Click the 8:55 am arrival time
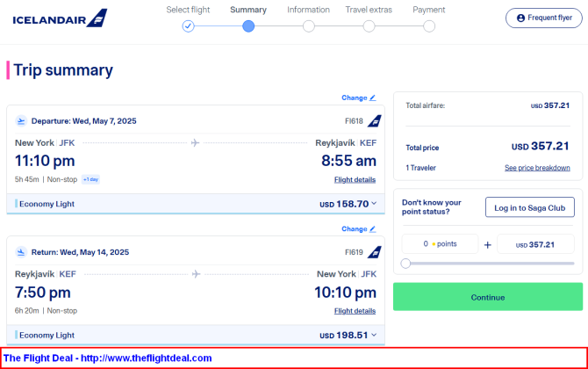Image resolution: width=588 pixels, height=369 pixels. [x=348, y=161]
